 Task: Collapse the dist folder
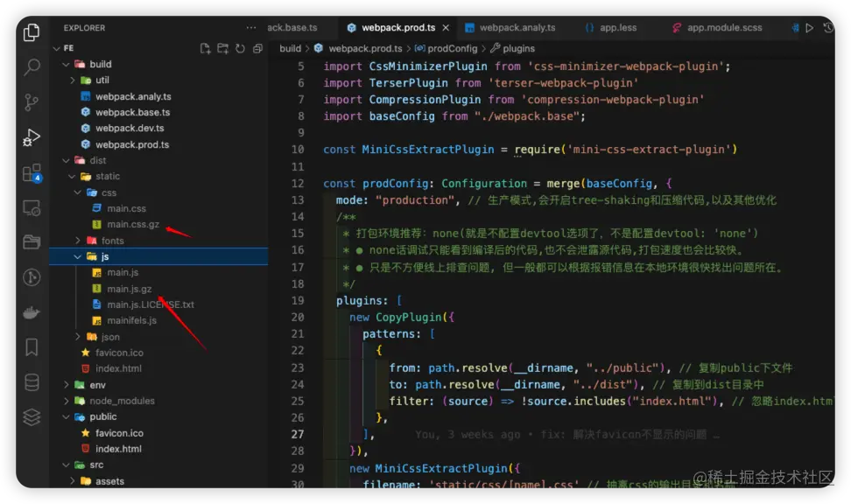click(66, 161)
